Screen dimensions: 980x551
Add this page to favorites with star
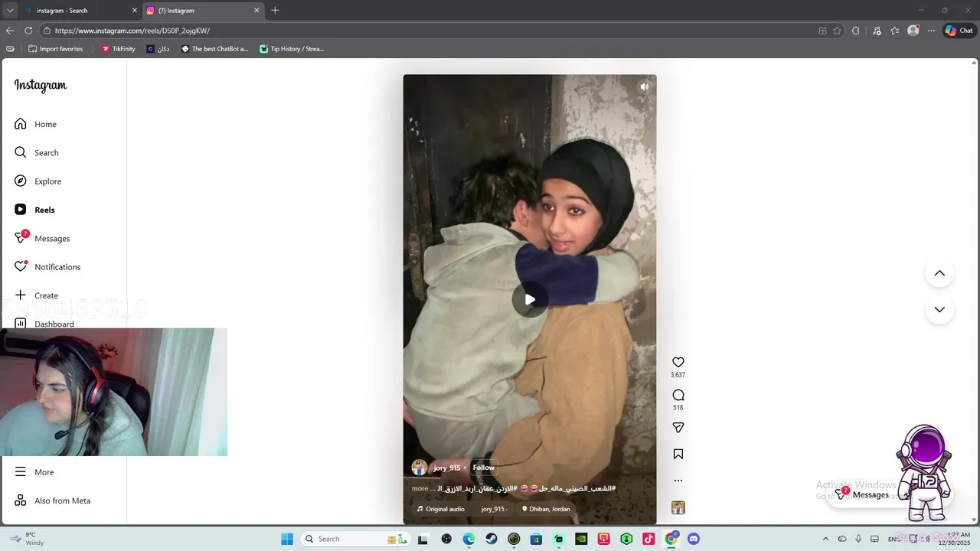837,31
